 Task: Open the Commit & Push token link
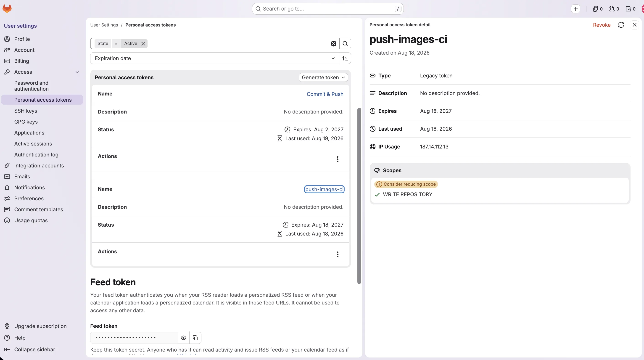325,94
